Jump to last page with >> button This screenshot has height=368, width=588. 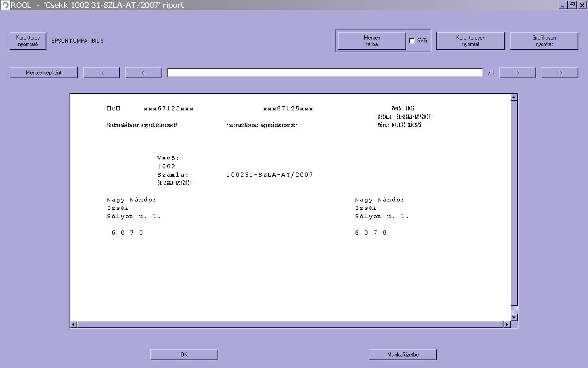pyautogui.click(x=560, y=73)
